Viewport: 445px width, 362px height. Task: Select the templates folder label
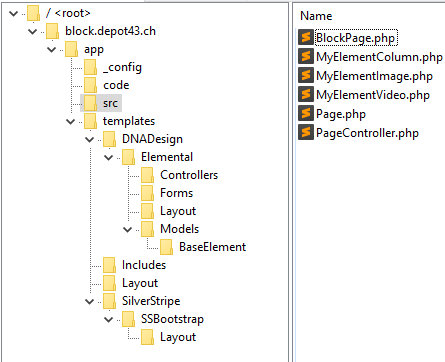(129, 121)
